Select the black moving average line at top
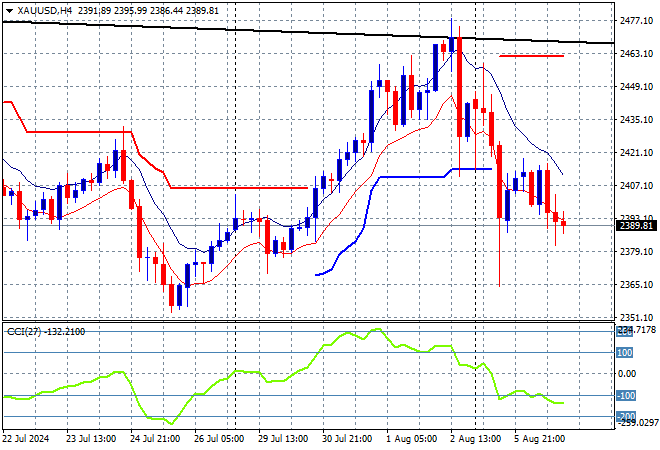Viewport: 660px width, 450px height. click(308, 32)
